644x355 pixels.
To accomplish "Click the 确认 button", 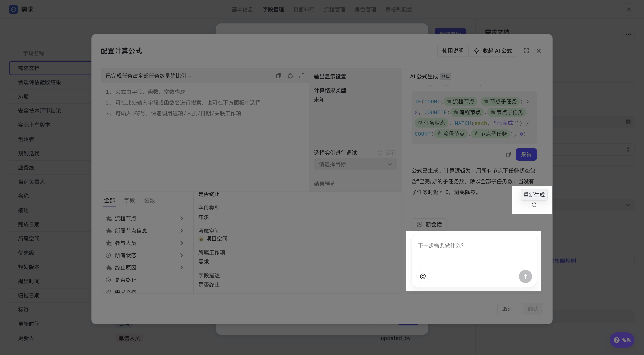I will pos(533,309).
